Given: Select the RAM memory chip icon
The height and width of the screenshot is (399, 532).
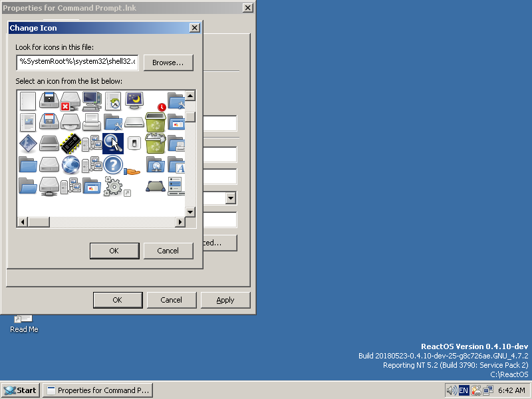Looking at the screenshot, I should 70,144.
